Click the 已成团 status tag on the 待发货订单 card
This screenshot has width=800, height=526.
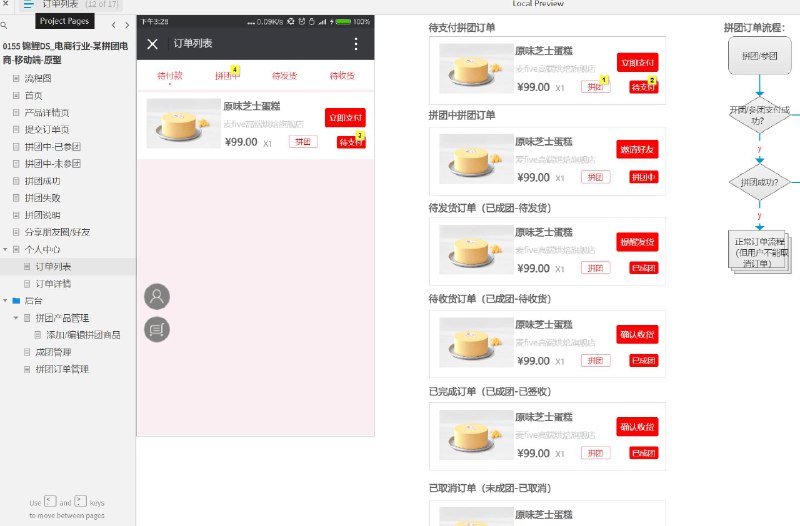point(643,268)
